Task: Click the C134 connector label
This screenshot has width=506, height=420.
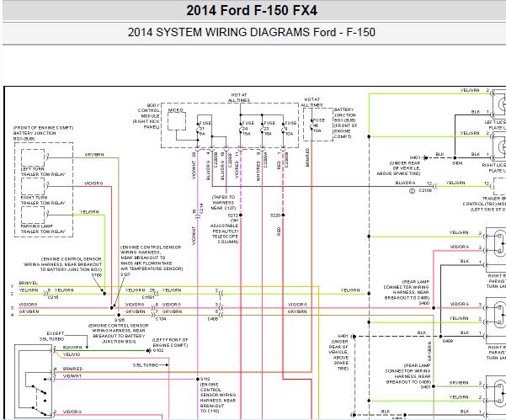Action: tap(161, 319)
